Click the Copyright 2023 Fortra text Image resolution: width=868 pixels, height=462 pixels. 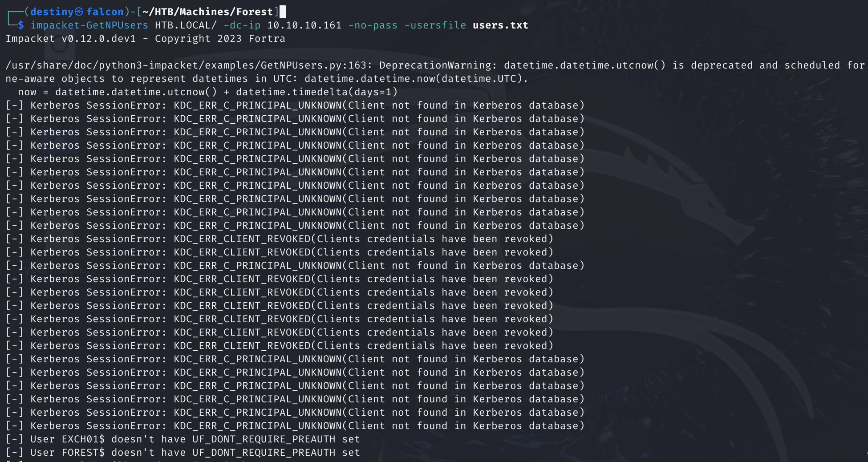click(220, 39)
